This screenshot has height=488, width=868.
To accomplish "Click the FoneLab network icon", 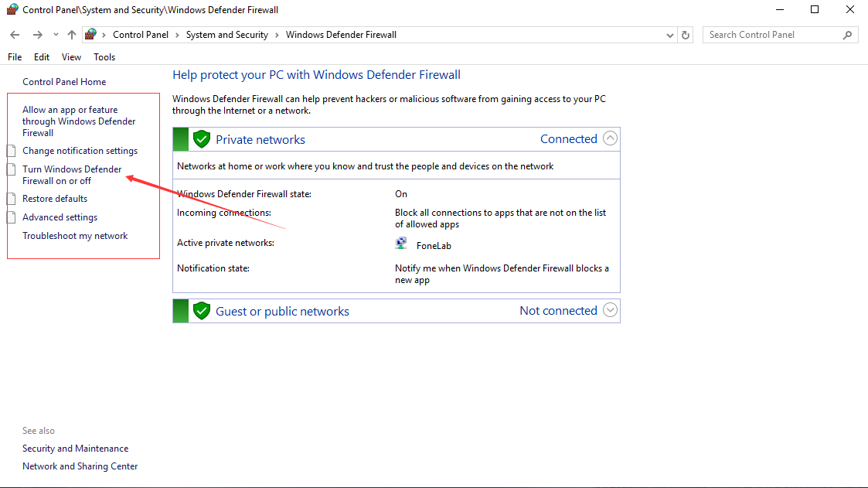I will coord(401,244).
